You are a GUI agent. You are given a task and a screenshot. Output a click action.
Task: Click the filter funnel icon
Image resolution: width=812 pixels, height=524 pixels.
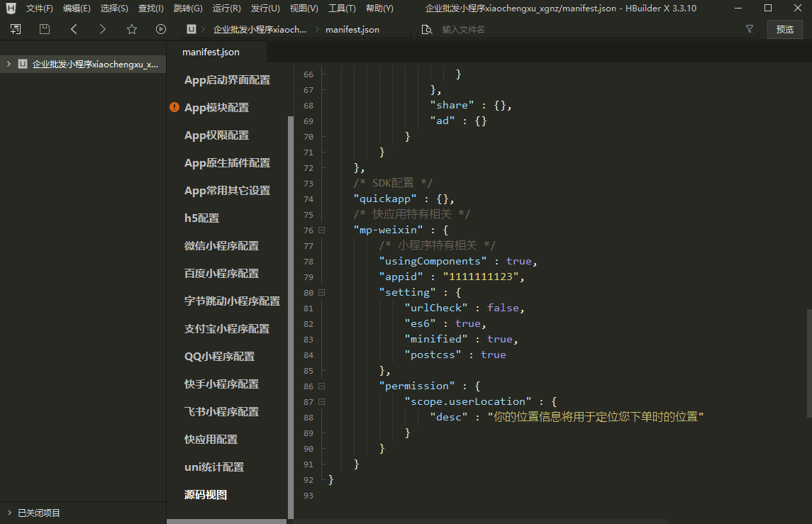pyautogui.click(x=750, y=29)
